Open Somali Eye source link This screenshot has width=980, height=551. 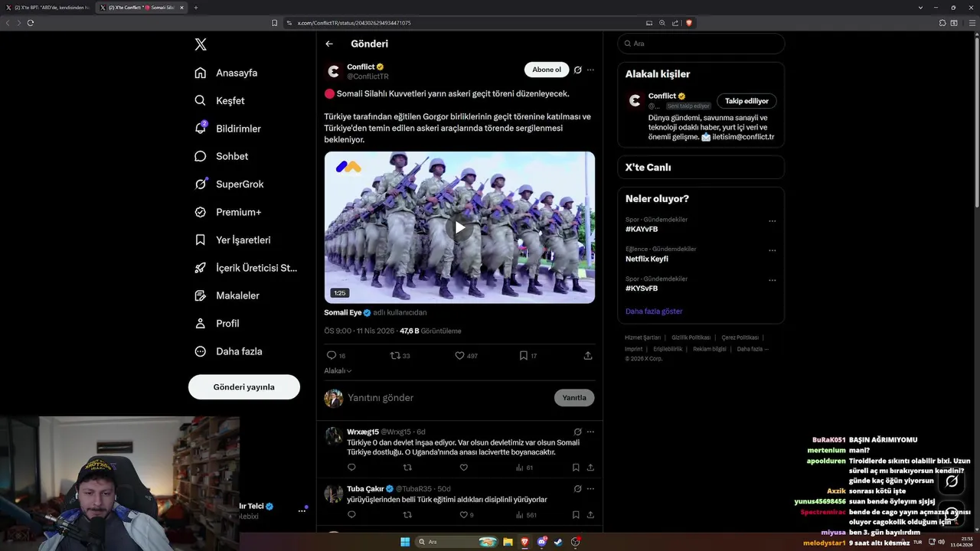point(343,312)
